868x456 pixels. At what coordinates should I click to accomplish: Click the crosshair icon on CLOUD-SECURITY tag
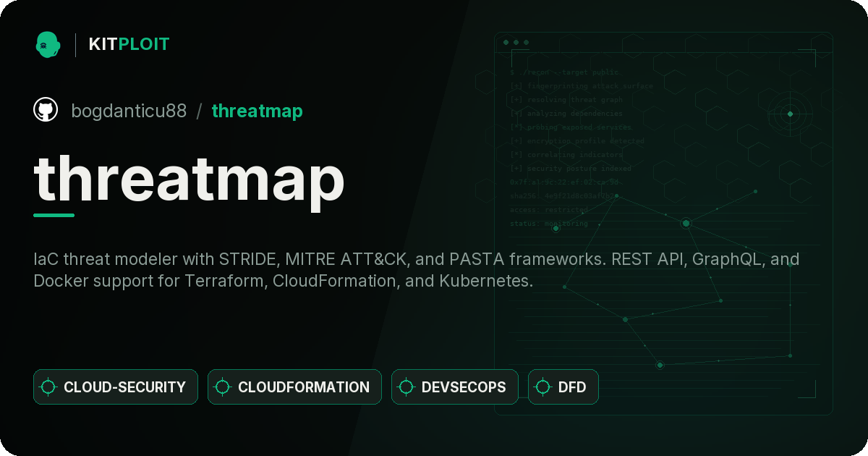point(48,387)
